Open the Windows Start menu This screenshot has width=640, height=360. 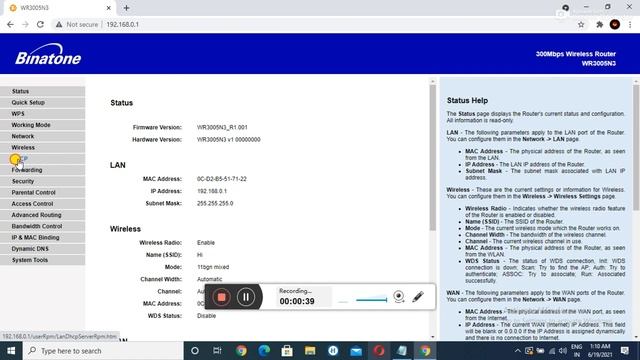(11, 351)
